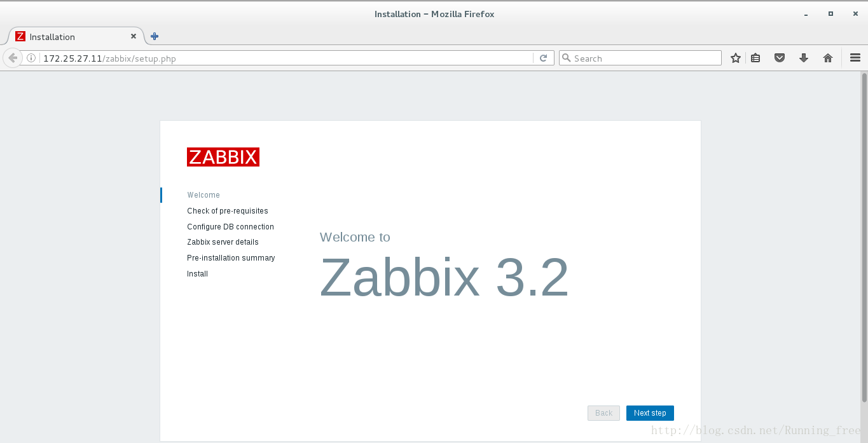This screenshot has width=868, height=443.
Task: Close the Installation tab
Action: 134,36
